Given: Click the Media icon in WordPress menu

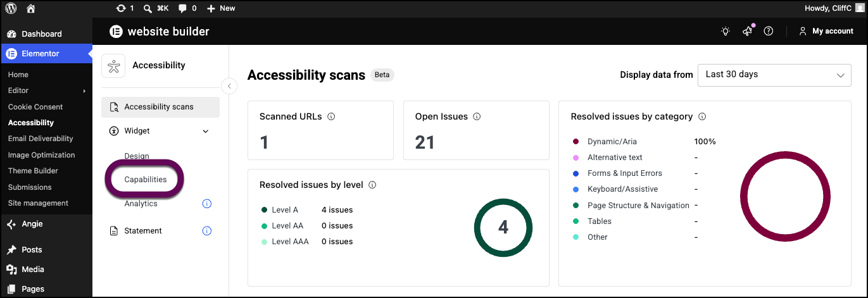Looking at the screenshot, I should pyautogui.click(x=11, y=270).
